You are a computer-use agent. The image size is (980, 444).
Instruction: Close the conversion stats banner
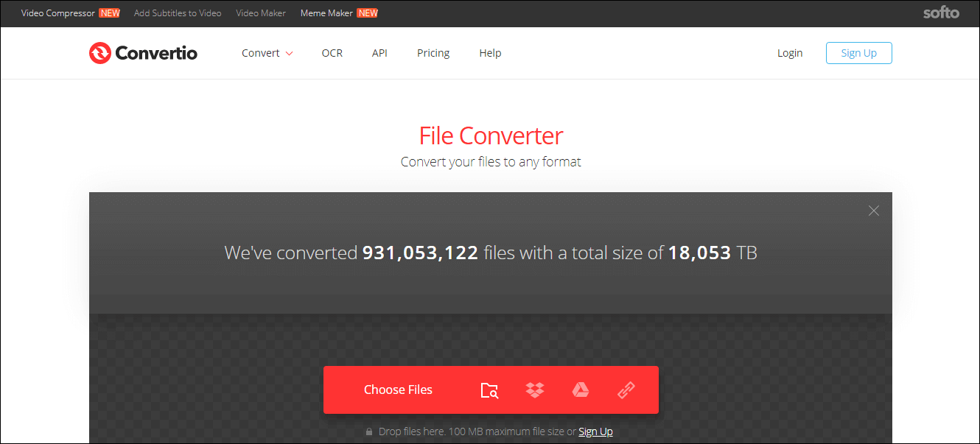click(874, 211)
